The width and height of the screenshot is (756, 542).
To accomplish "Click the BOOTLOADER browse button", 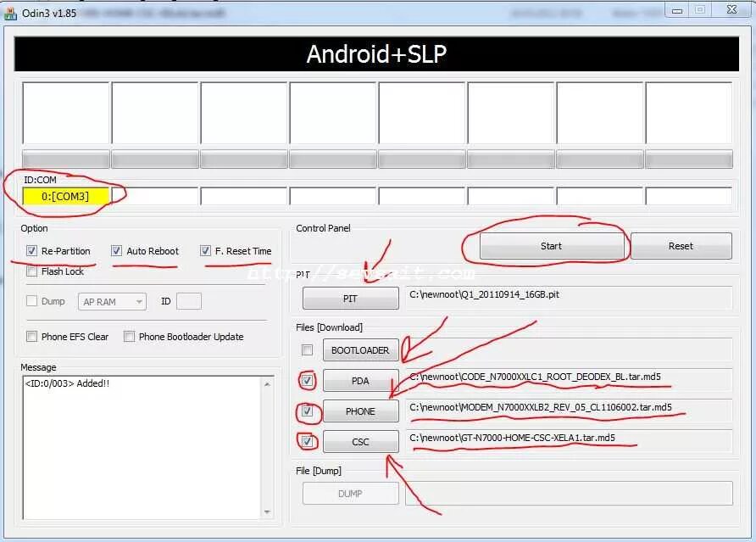I will (x=361, y=350).
